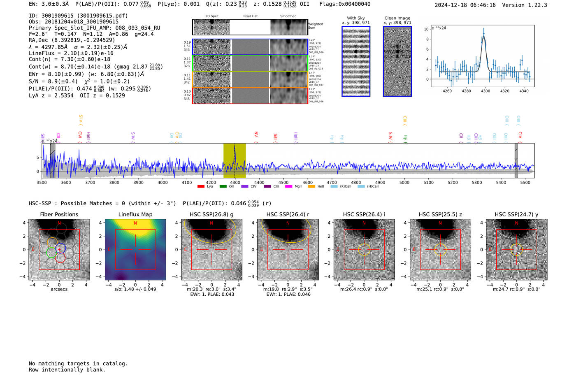Select the Weighted Sum 2D spectrum row
This screenshot has height=392, width=576.
[250, 27]
